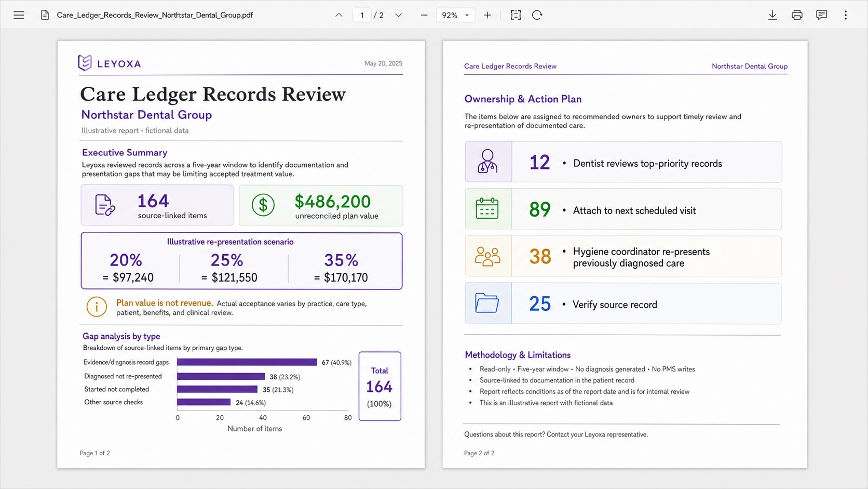Click 'Illustrative re-presentation scenario' label
This screenshot has width=868, height=489.
[x=230, y=242]
